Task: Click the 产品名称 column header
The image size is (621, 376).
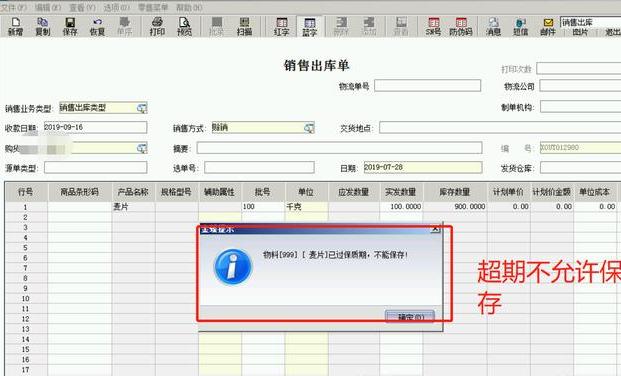Action: click(x=133, y=192)
